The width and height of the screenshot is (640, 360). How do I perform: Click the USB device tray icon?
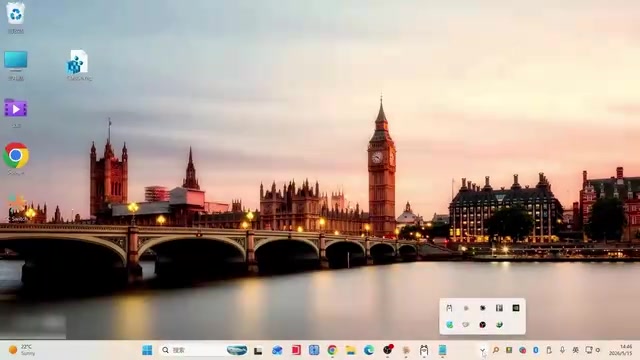(x=549, y=350)
